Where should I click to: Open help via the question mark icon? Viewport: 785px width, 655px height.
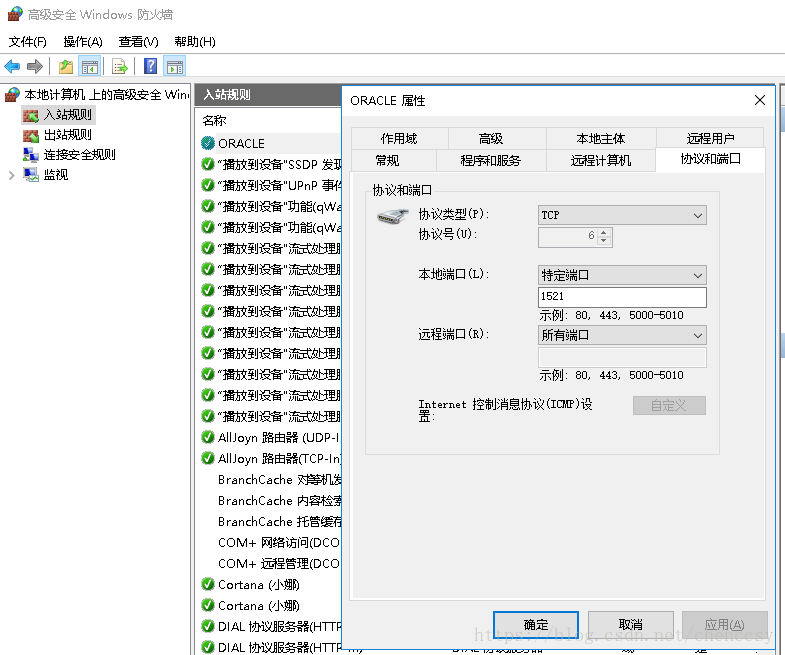coord(150,67)
